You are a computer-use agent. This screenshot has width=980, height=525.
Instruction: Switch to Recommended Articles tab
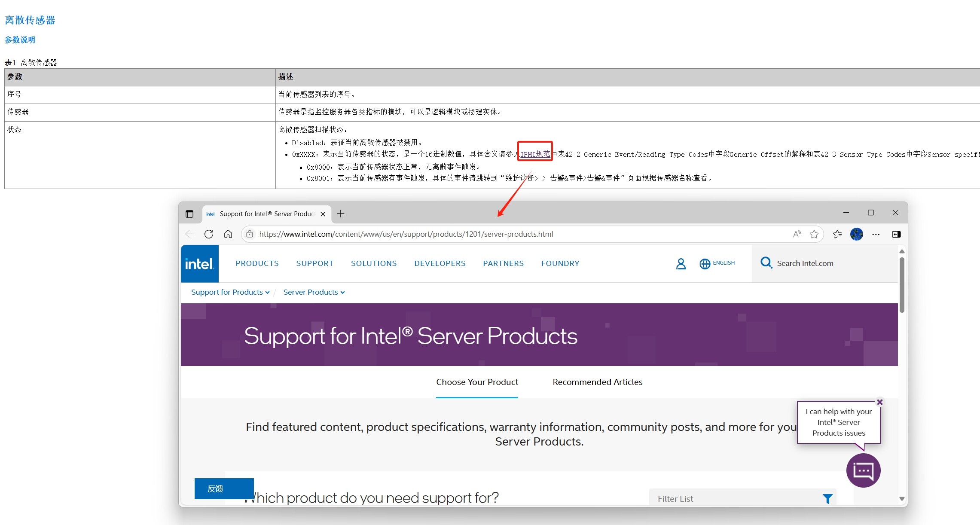pos(597,382)
